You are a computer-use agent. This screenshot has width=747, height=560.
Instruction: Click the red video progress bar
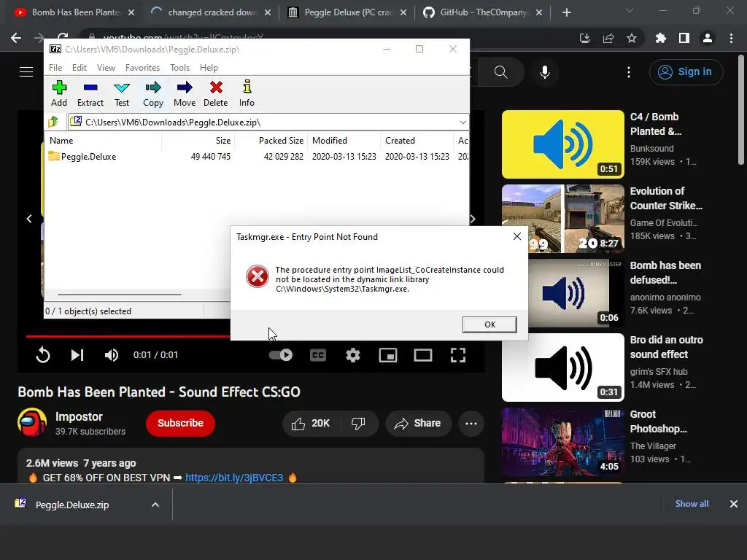128,336
